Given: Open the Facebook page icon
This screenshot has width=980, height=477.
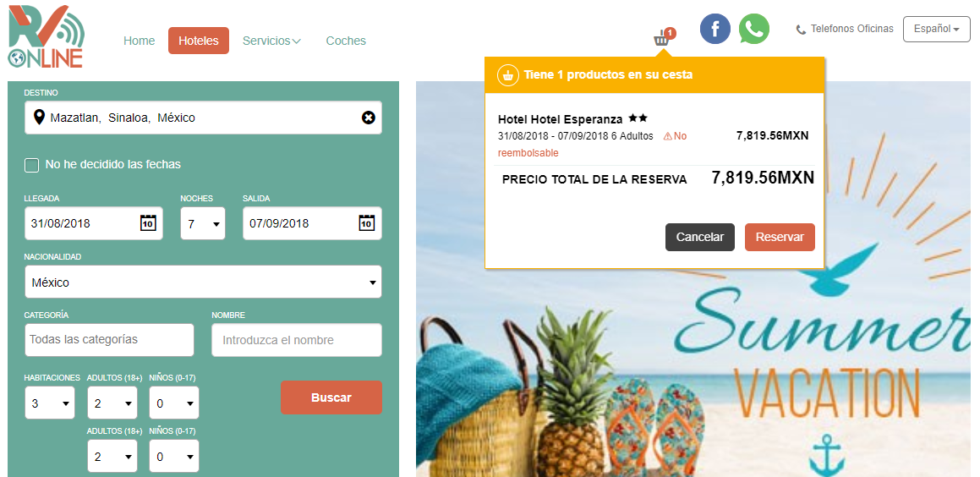Looking at the screenshot, I should (x=715, y=29).
